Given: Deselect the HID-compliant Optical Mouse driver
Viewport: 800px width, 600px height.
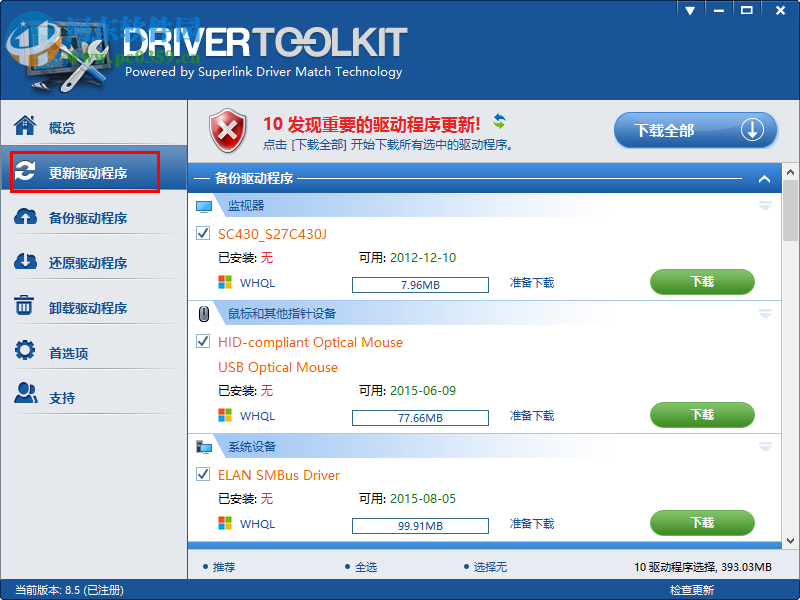Looking at the screenshot, I should [x=203, y=342].
